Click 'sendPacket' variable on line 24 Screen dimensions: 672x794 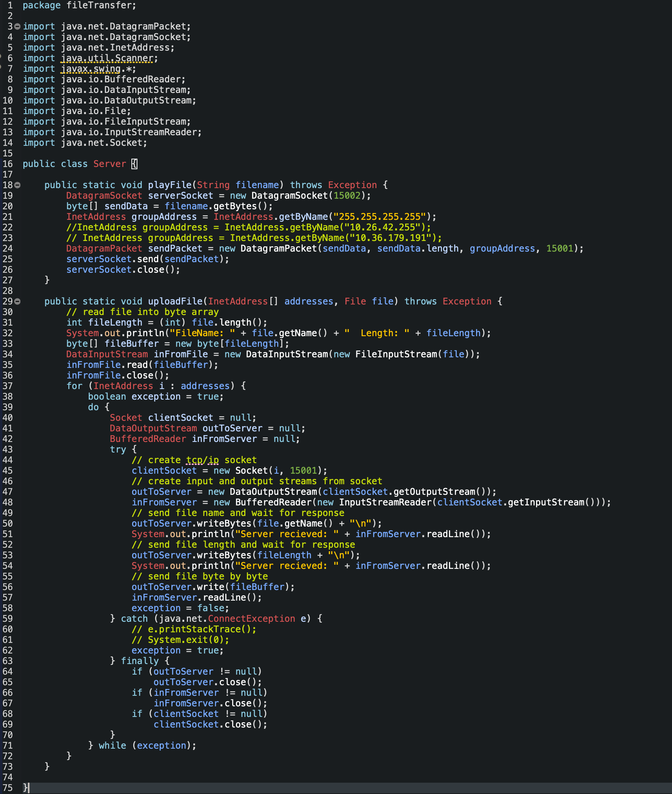click(x=175, y=249)
